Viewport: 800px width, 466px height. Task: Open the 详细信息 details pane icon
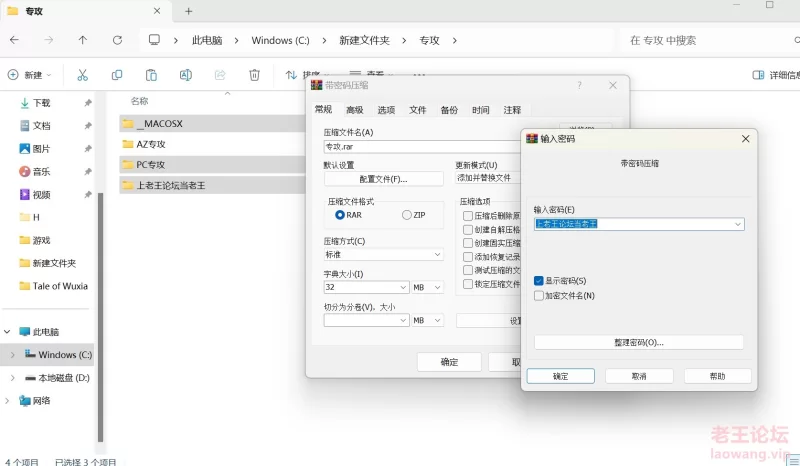[758, 75]
